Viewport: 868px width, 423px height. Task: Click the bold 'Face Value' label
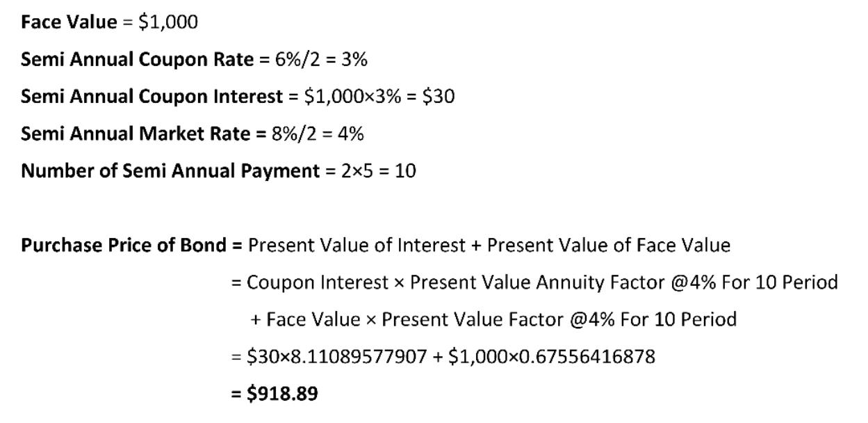[69, 22]
